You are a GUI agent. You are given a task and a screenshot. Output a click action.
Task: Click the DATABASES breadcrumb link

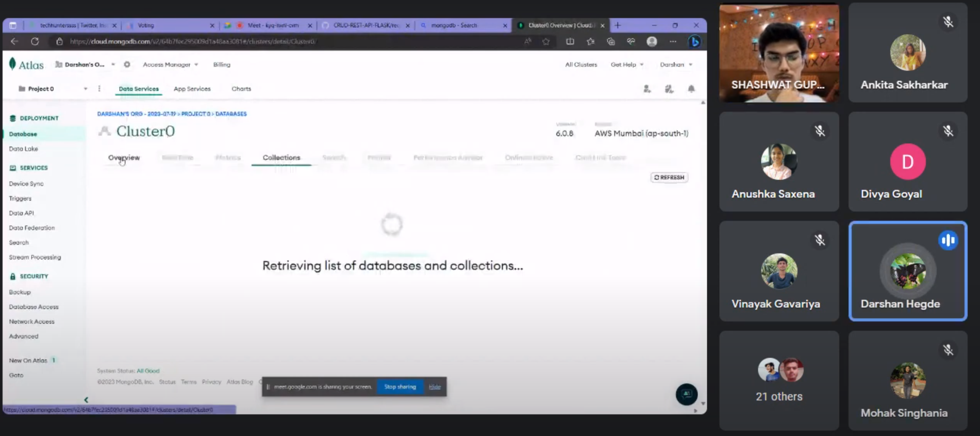coord(231,114)
